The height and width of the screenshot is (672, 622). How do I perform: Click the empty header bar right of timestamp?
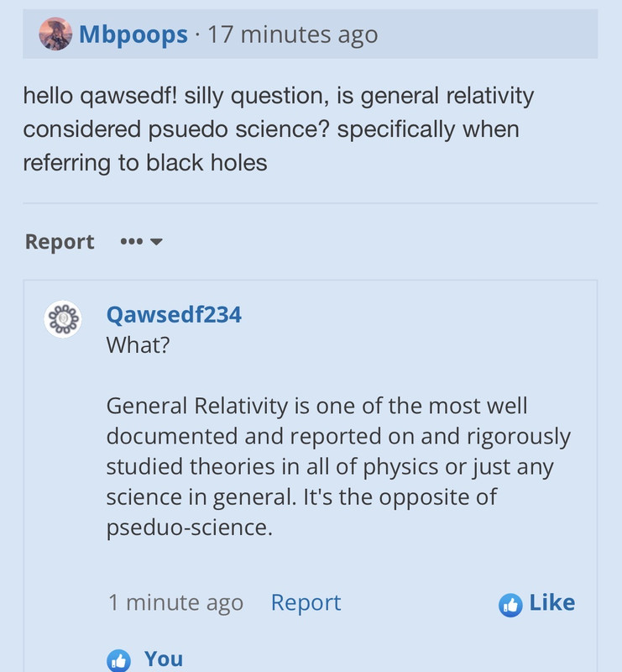coord(488,34)
